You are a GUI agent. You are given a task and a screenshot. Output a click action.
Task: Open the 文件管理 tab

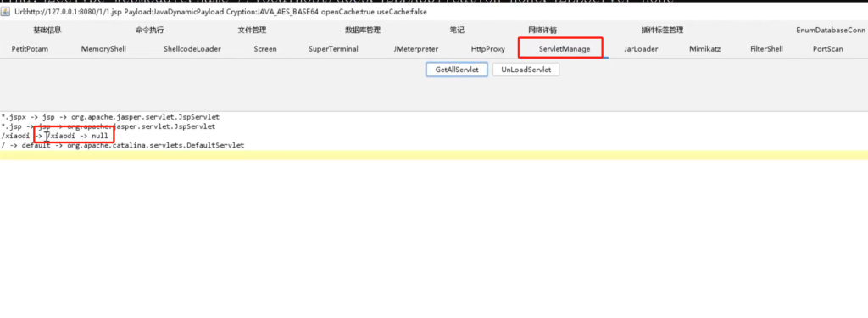pyautogui.click(x=252, y=31)
